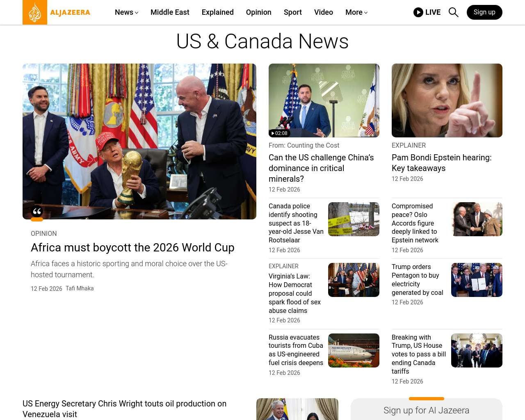
Task: Open the Middle East section
Action: tap(170, 12)
